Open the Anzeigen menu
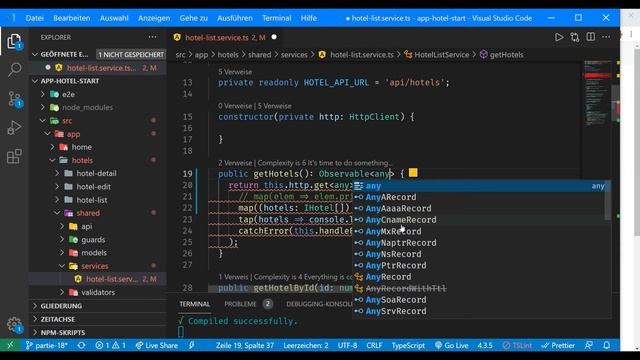 pyautogui.click(x=154, y=18)
